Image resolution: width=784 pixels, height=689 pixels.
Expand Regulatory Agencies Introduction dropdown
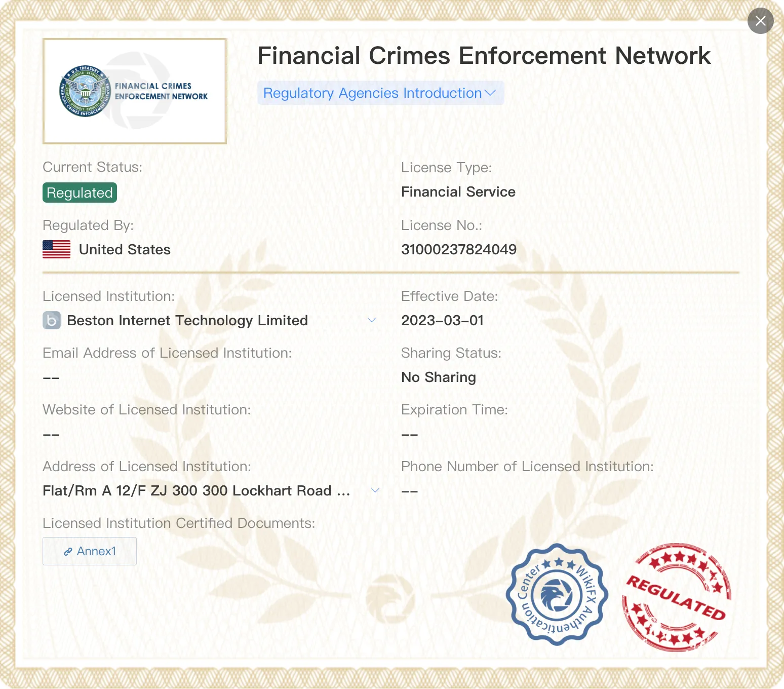(380, 93)
